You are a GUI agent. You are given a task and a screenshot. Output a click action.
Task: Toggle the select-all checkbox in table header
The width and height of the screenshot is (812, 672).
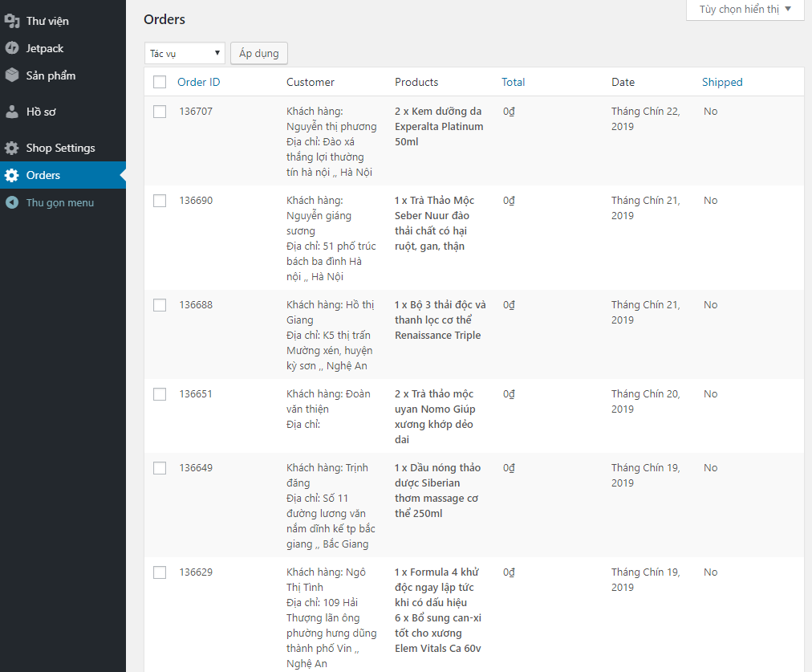click(160, 82)
